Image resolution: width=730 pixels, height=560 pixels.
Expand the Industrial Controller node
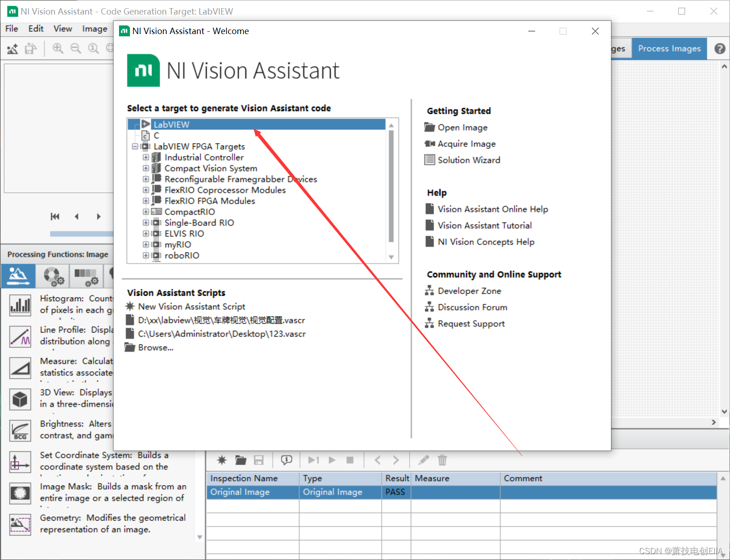[146, 157]
